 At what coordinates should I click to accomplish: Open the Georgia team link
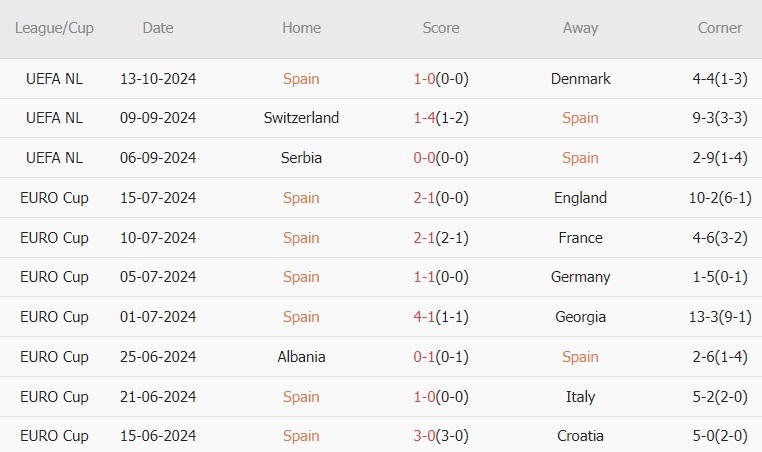pos(580,317)
